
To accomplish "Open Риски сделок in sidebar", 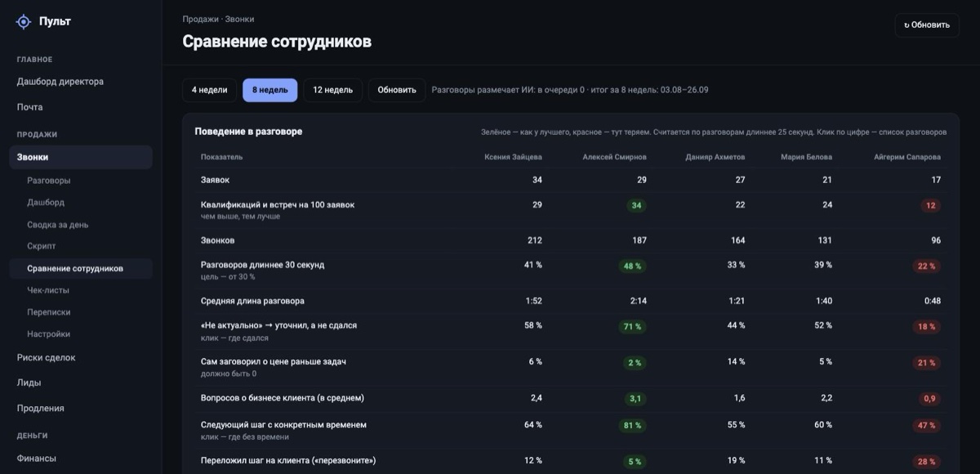I will pyautogui.click(x=46, y=357).
